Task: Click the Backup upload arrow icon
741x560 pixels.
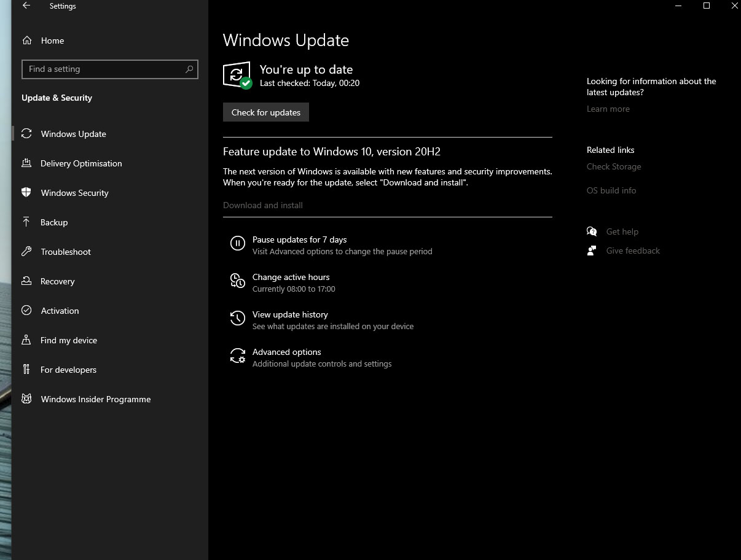Action: (26, 222)
